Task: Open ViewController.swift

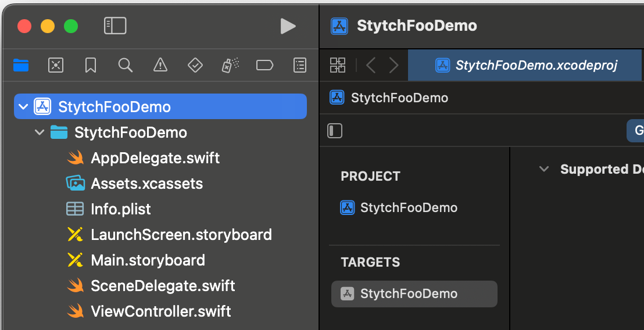Action: [x=160, y=311]
